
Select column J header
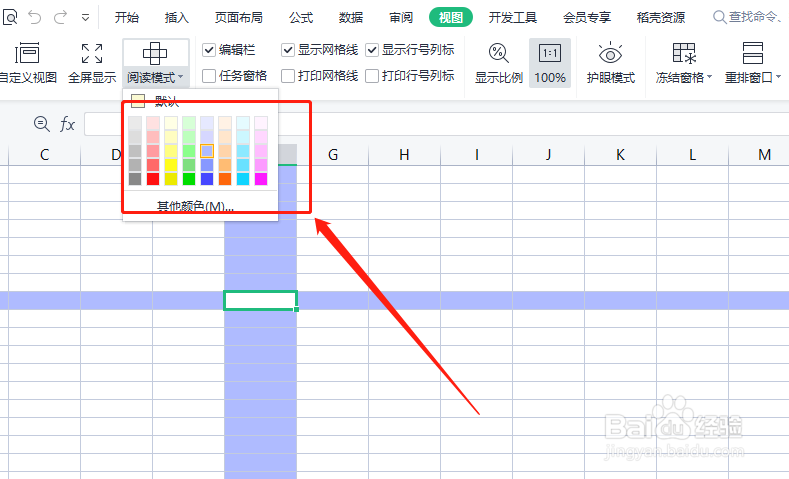[548, 155]
